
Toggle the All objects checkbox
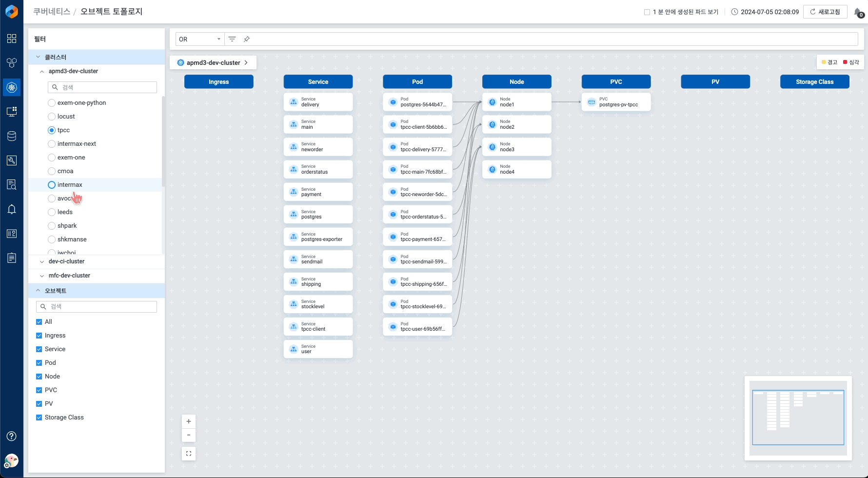(x=39, y=322)
